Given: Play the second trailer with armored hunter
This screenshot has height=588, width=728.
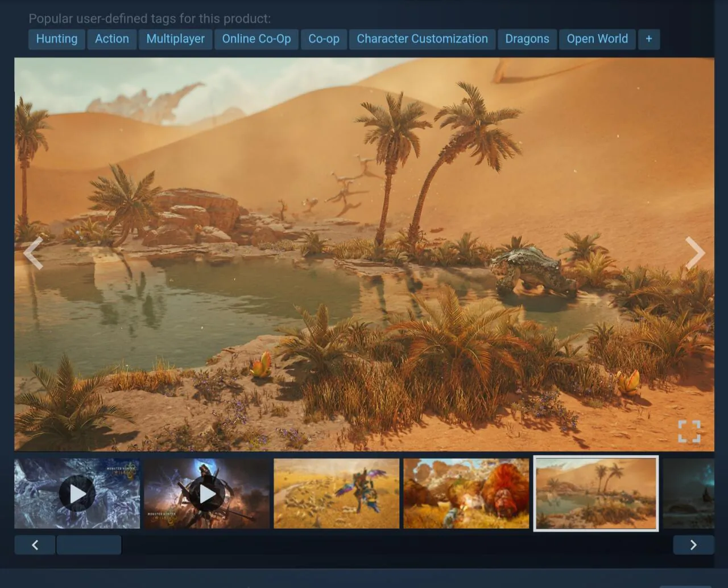Looking at the screenshot, I should [x=207, y=494].
